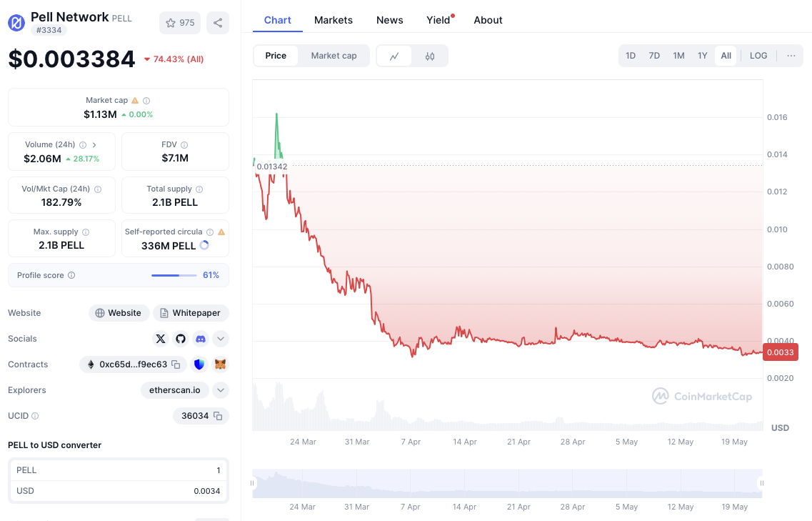812x521 pixels.
Task: Open the News tab
Action: (x=389, y=20)
